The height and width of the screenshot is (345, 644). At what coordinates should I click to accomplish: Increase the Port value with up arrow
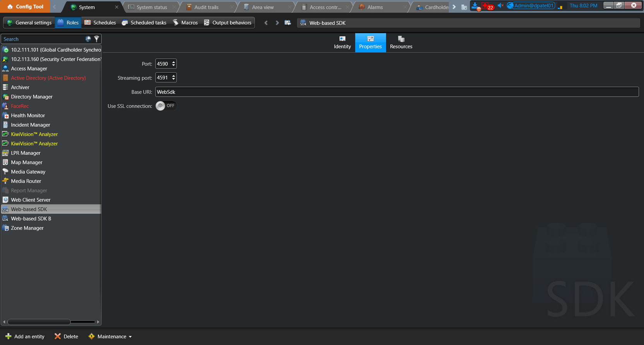click(174, 62)
